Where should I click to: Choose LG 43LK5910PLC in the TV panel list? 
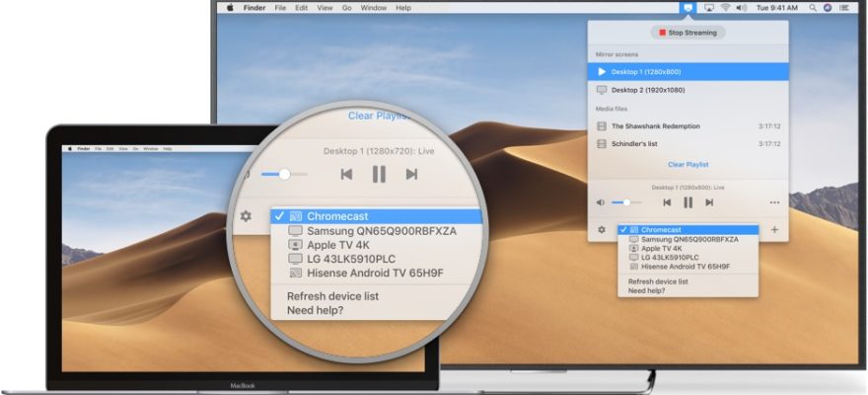click(688, 257)
